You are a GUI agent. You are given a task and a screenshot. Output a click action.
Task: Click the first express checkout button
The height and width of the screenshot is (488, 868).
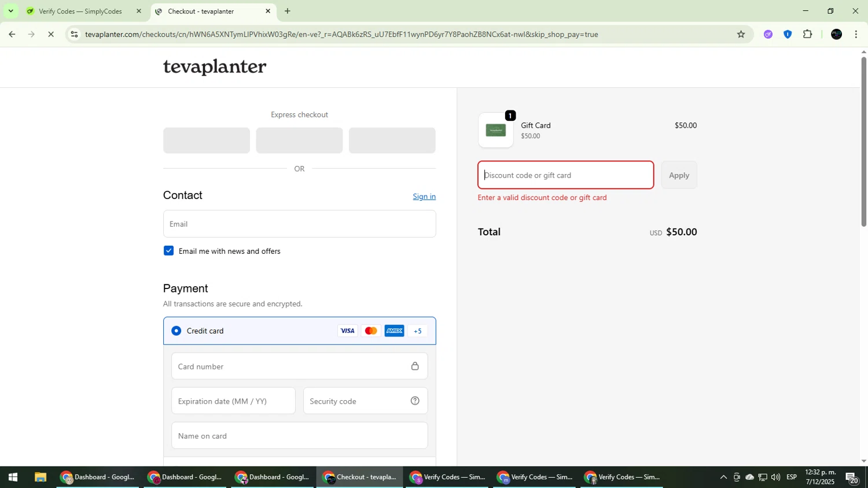pos(207,141)
